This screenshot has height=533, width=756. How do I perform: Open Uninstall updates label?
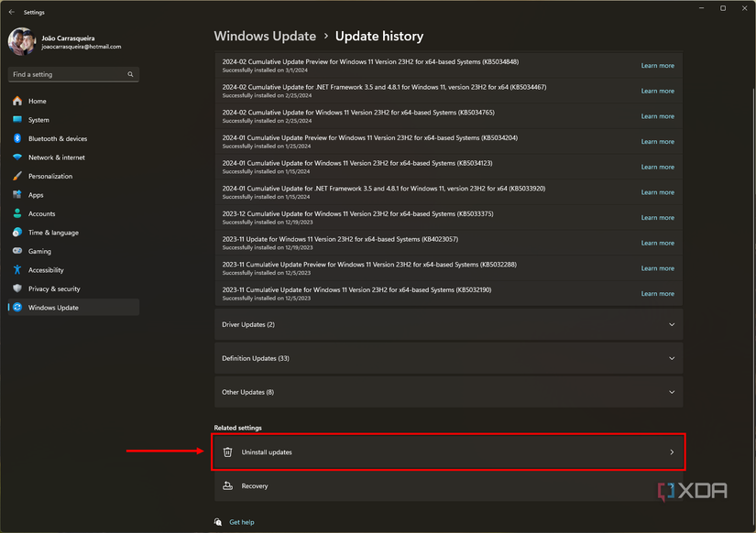point(267,452)
